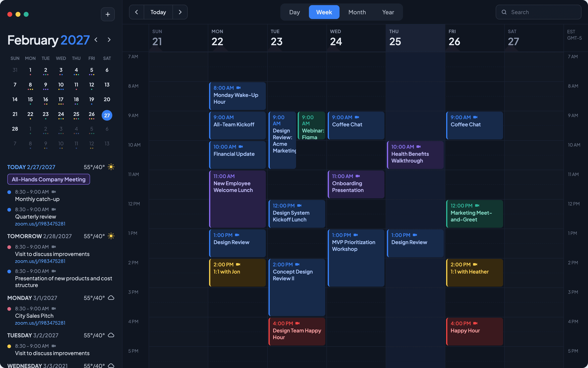Switch to Day view
The width and height of the screenshot is (588, 368).
pos(294,12)
